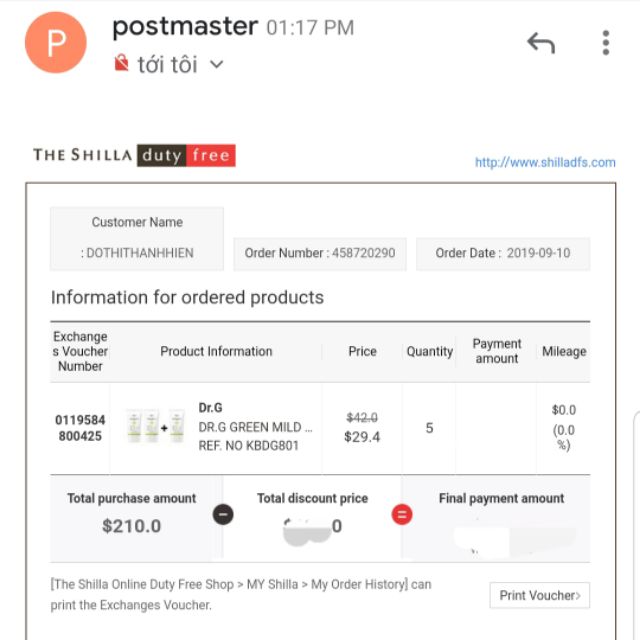This screenshot has height=640, width=640.
Task: Tap the email time 01:17 PM
Action: click(x=310, y=28)
